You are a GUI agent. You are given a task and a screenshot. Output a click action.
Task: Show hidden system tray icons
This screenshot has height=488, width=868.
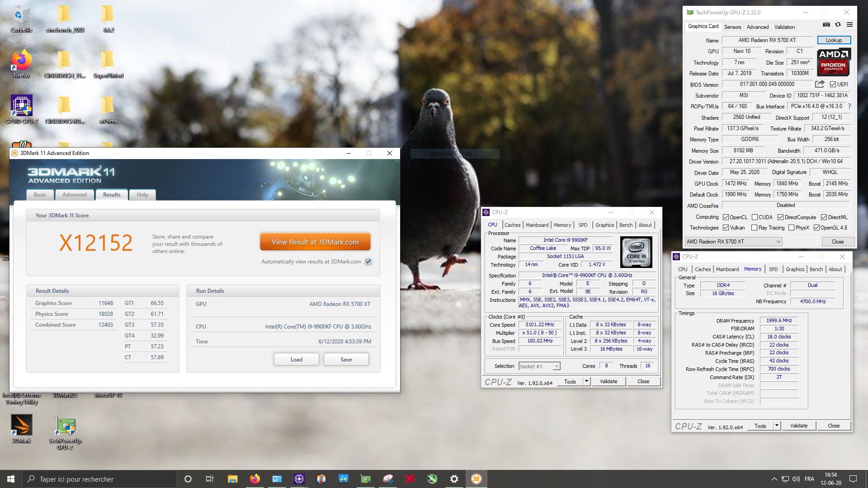pyautogui.click(x=774, y=479)
